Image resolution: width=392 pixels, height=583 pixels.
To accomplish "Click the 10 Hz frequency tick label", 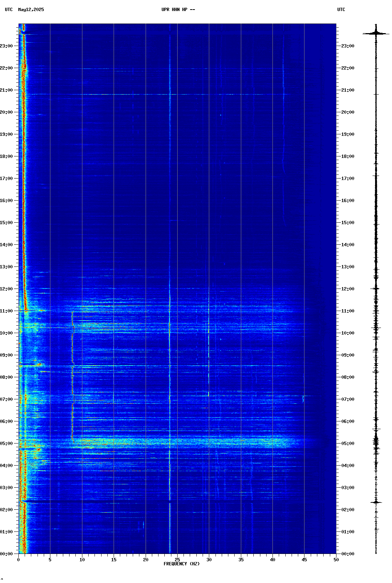I will coord(82,560).
